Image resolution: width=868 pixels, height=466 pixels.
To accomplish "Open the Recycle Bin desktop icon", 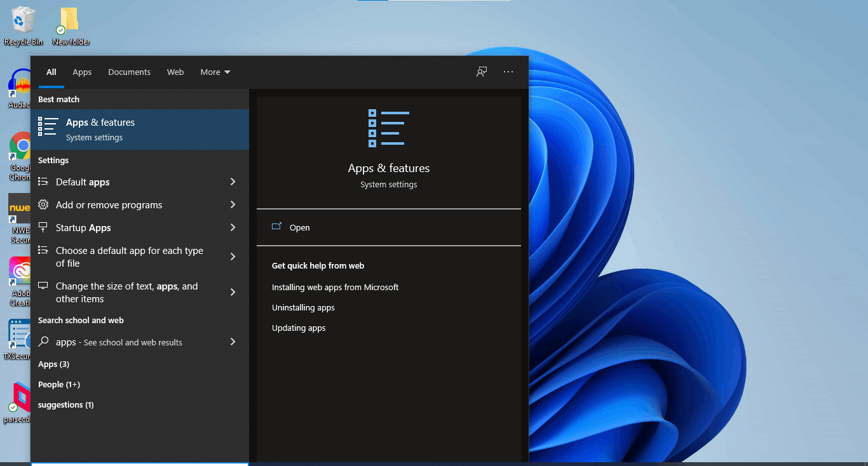I will tap(24, 25).
